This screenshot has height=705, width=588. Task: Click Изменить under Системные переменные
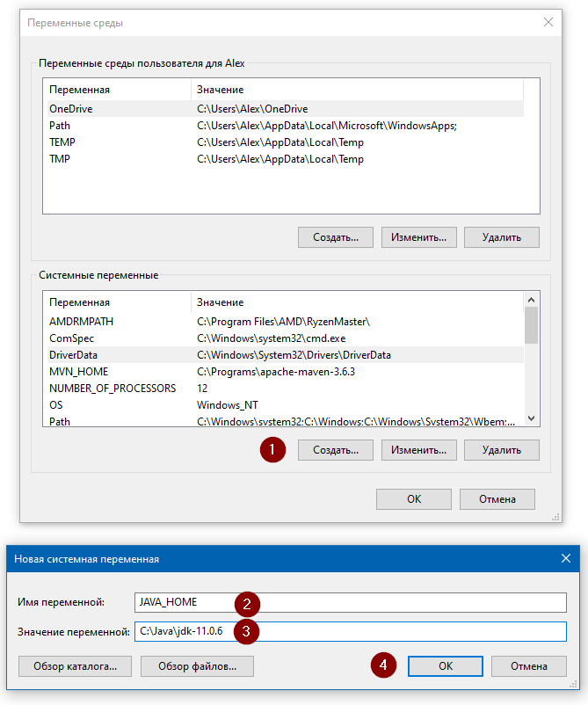[418, 450]
